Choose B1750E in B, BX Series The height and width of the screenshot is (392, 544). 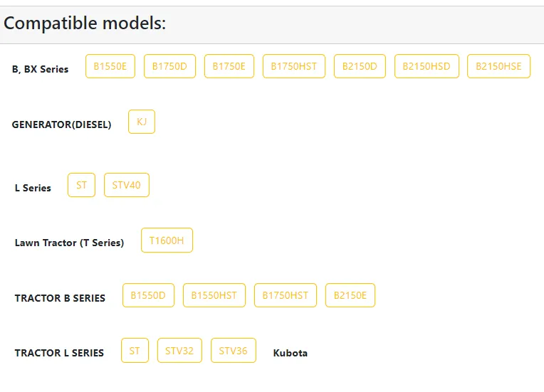[229, 66]
